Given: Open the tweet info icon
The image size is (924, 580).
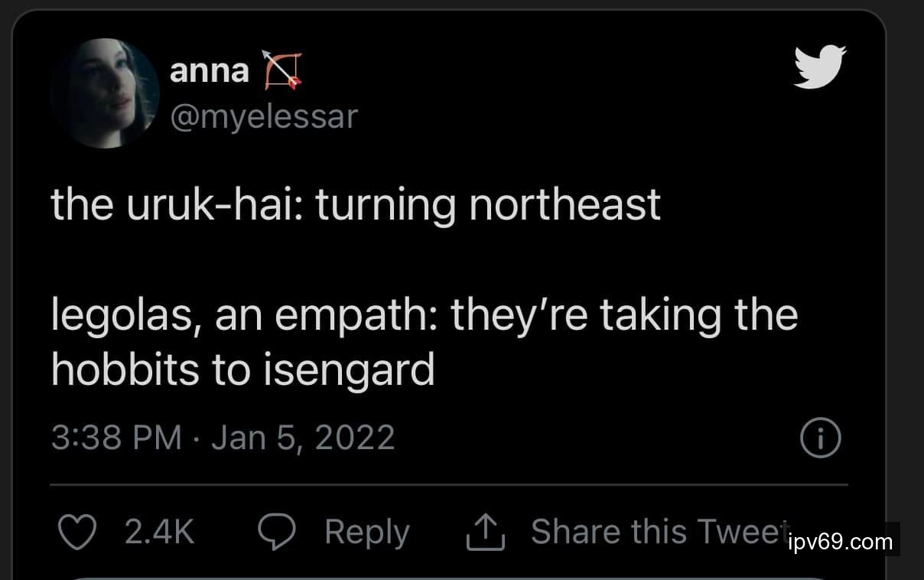Looking at the screenshot, I should click(x=820, y=439).
